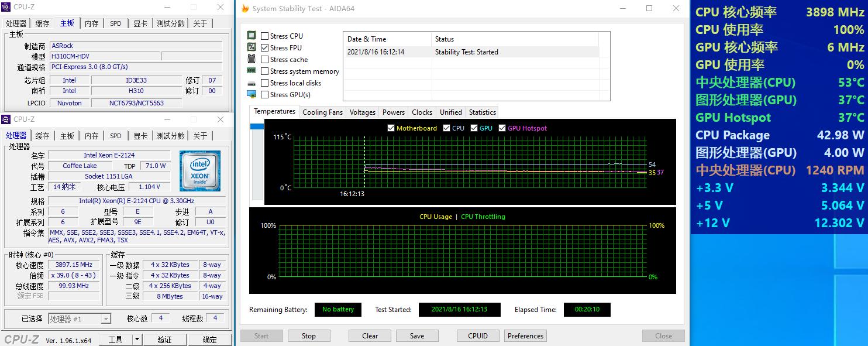
Task: Click the Intel Xeon E-2124 name field
Action: pyautogui.click(x=109, y=155)
